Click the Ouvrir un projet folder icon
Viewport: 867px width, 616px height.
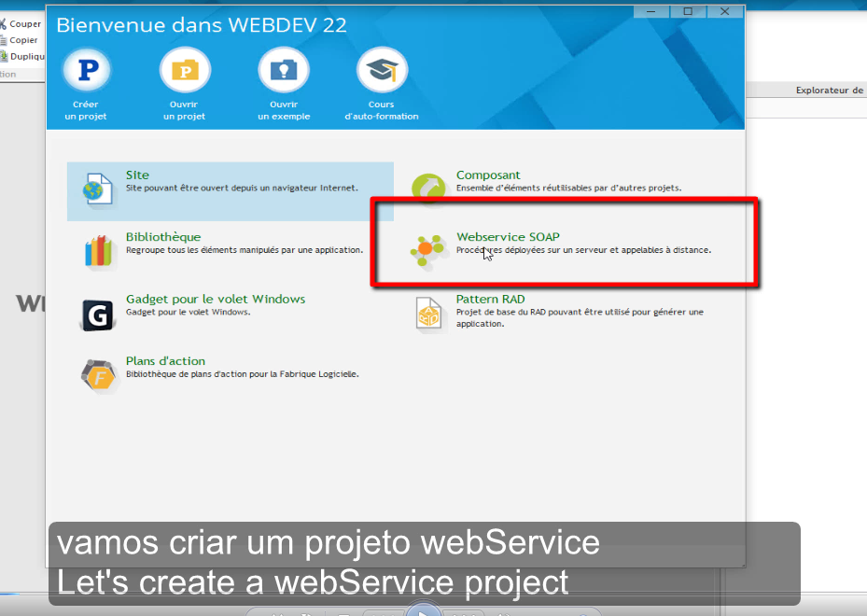coord(185,70)
